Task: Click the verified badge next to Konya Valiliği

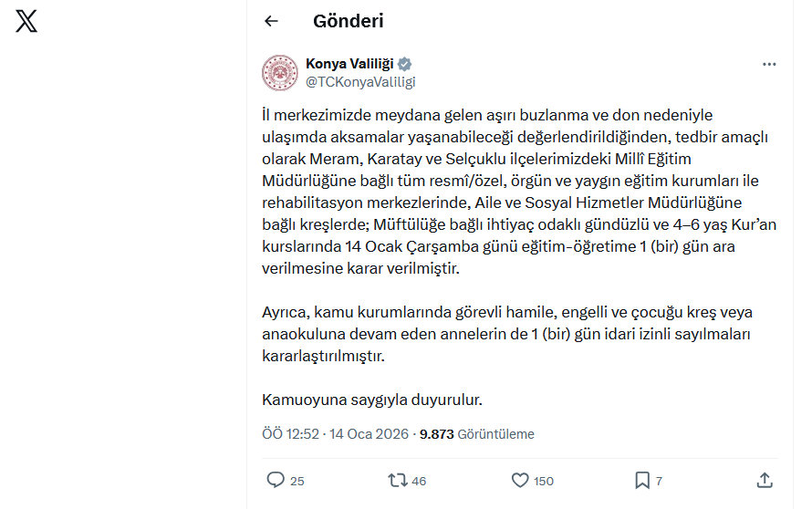Action: [405, 64]
